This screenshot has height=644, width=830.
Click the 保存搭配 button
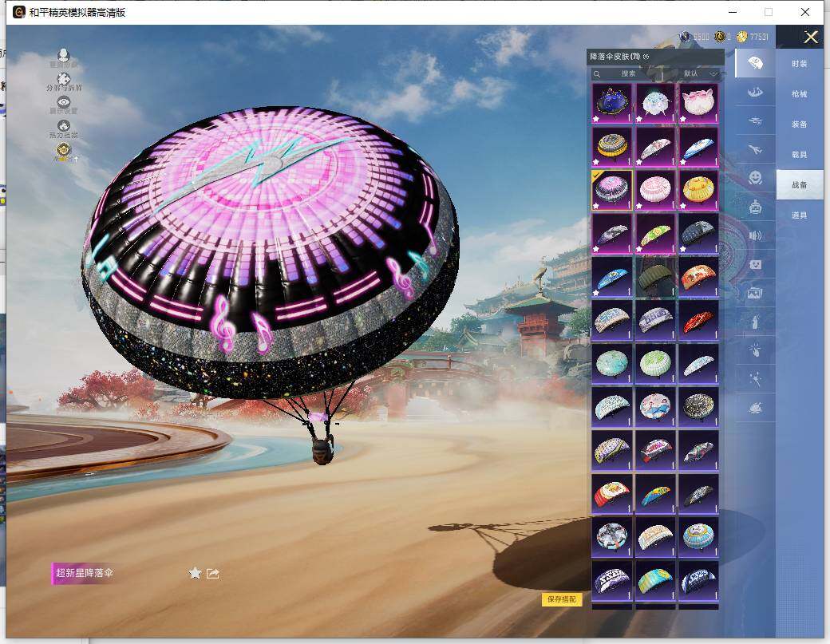562,599
